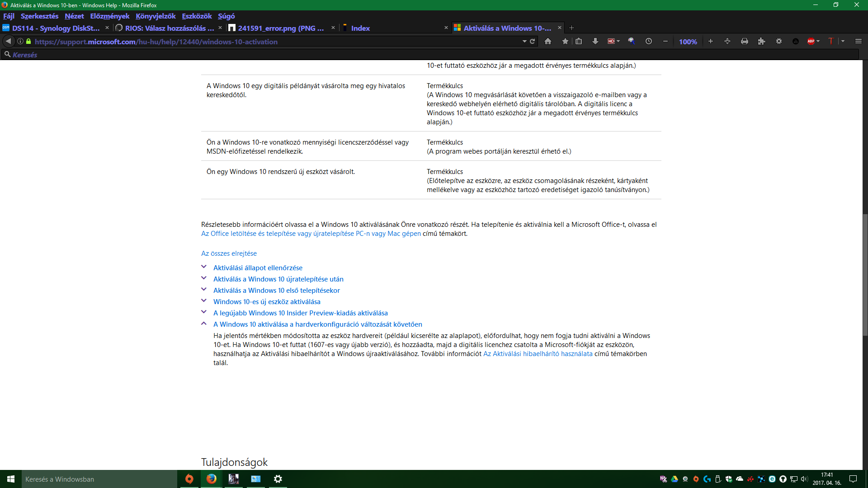The height and width of the screenshot is (488, 868).
Task: Expand chevron for 'Windows 10-es új eszköz aktiválása'
Action: [204, 301]
